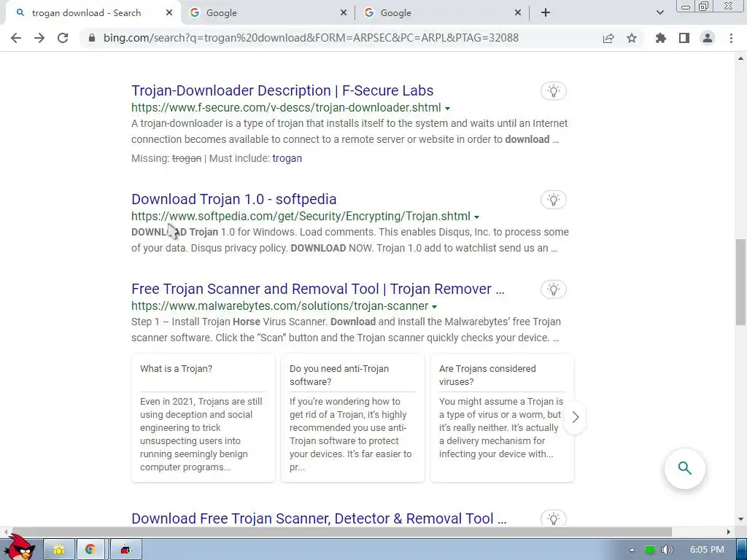Click the lightbulb icon beside Malwarebytes Trojan Remover result
The image size is (747, 560).
[553, 289]
